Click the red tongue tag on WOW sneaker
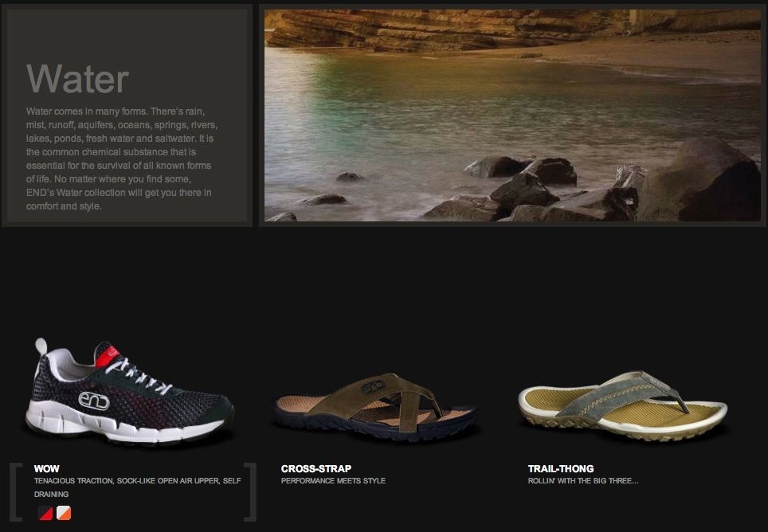The height and width of the screenshot is (532, 768). 108,357
